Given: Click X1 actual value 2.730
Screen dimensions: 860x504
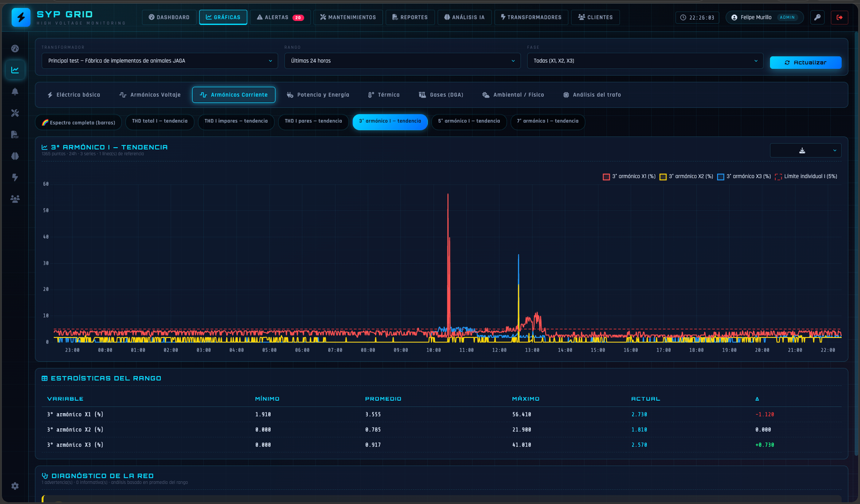Looking at the screenshot, I should (639, 415).
